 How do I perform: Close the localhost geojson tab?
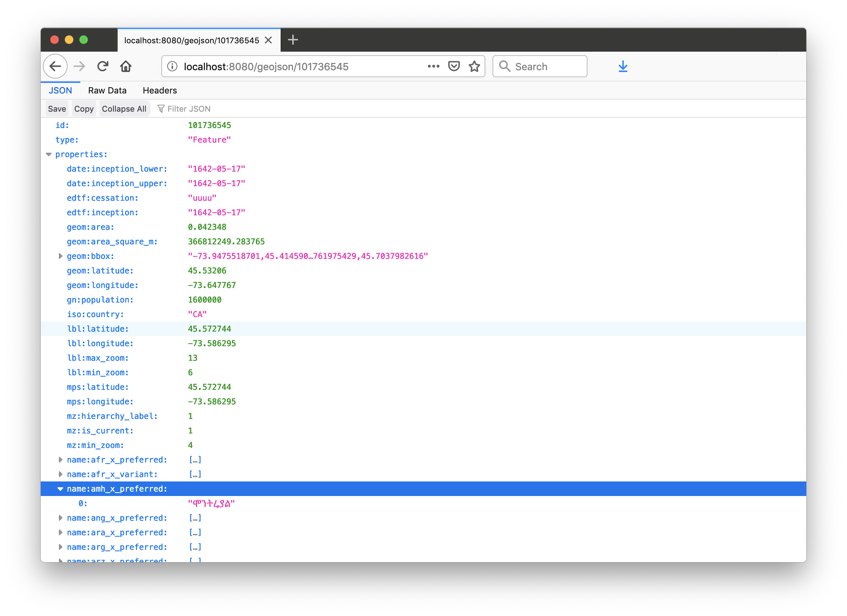coord(268,40)
